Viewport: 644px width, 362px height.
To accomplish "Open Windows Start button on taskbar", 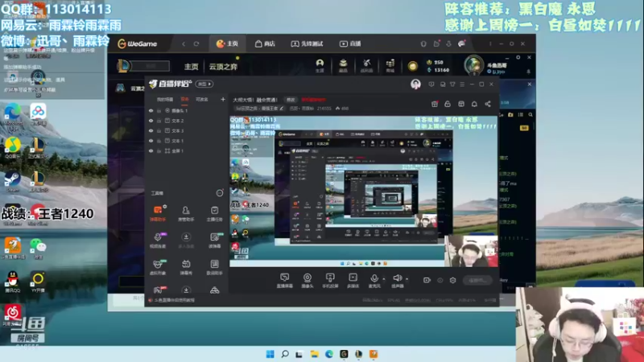I will click(270, 354).
